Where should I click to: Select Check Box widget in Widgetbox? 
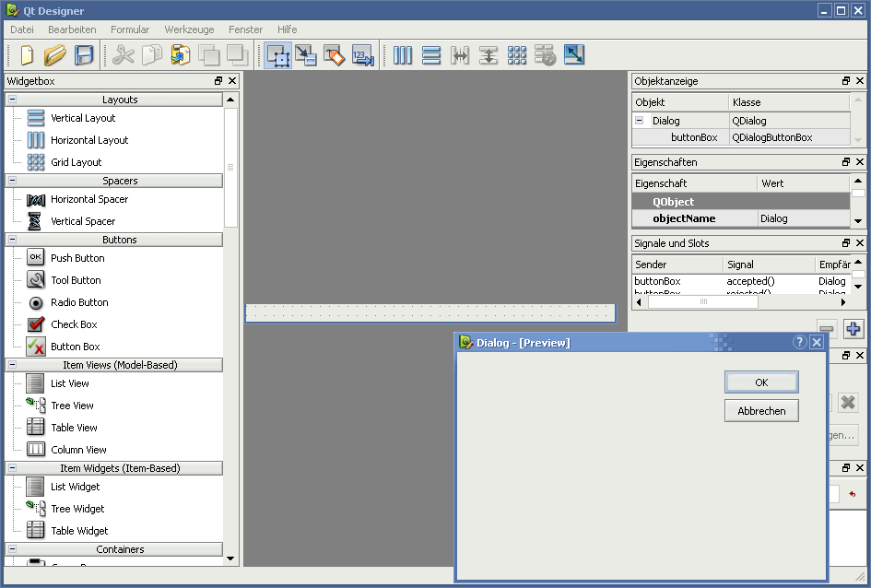point(74,324)
